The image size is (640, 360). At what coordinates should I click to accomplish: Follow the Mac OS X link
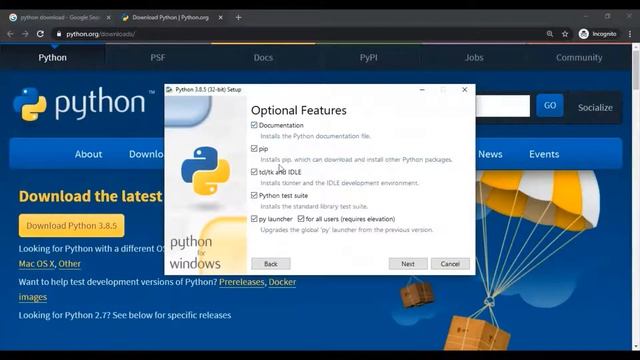pos(36,264)
